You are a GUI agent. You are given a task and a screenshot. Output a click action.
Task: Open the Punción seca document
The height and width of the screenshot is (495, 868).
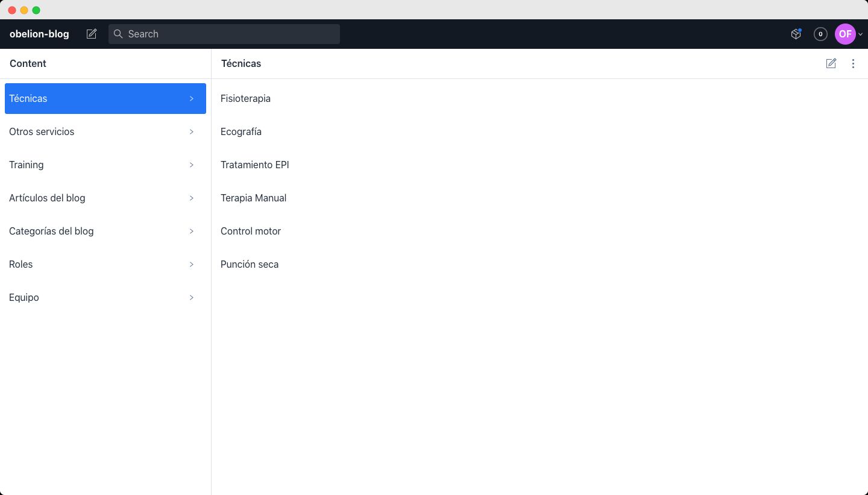pyautogui.click(x=539, y=264)
